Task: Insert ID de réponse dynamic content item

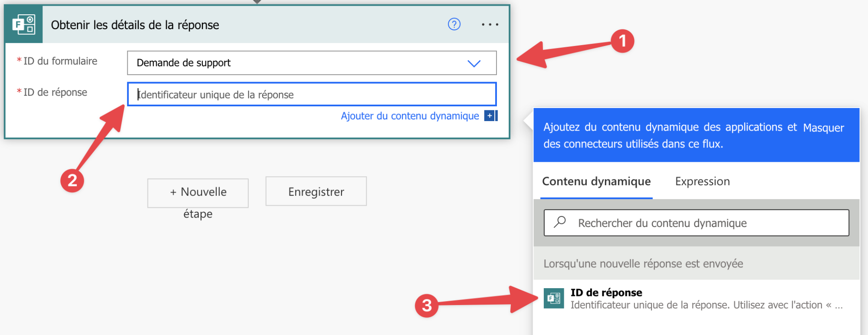Action: coord(606,292)
